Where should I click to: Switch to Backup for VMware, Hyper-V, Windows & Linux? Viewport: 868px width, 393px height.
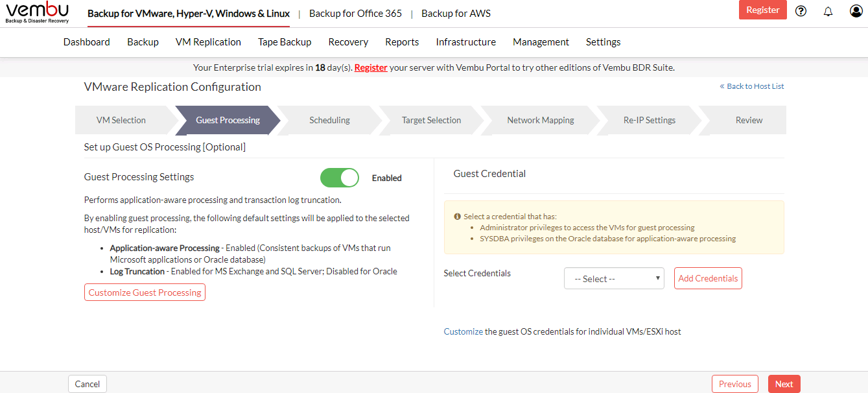189,14
